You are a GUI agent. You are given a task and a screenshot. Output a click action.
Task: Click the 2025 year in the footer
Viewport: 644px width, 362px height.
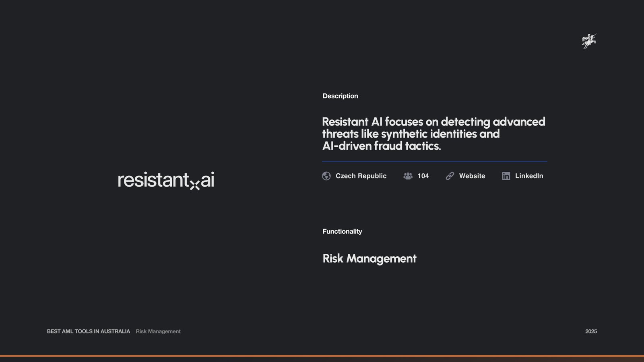(x=591, y=331)
